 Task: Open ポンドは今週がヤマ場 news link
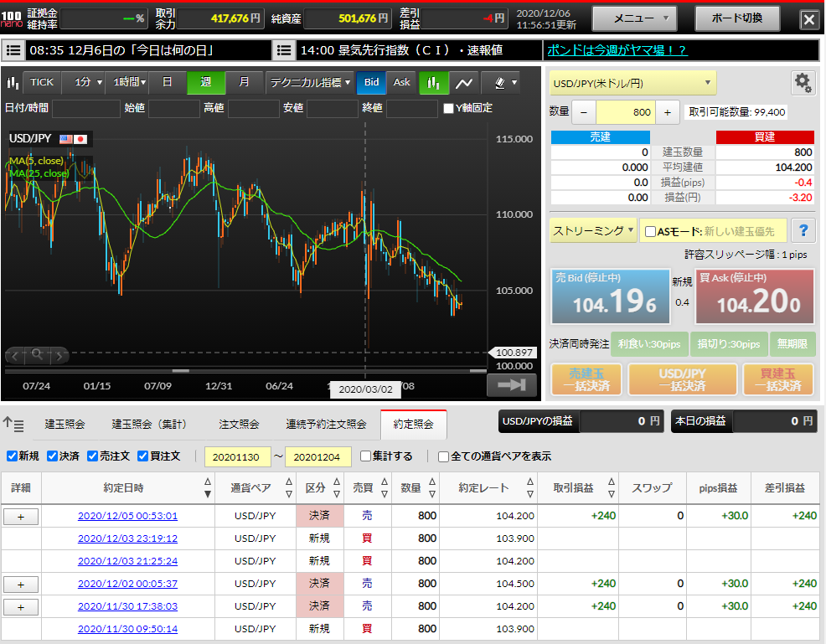click(x=617, y=50)
